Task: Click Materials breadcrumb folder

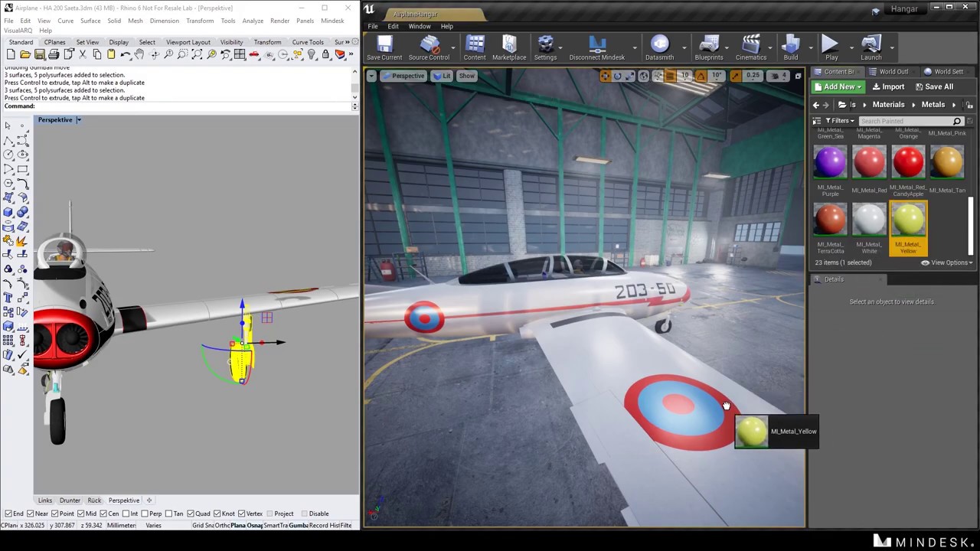Action: (x=888, y=105)
